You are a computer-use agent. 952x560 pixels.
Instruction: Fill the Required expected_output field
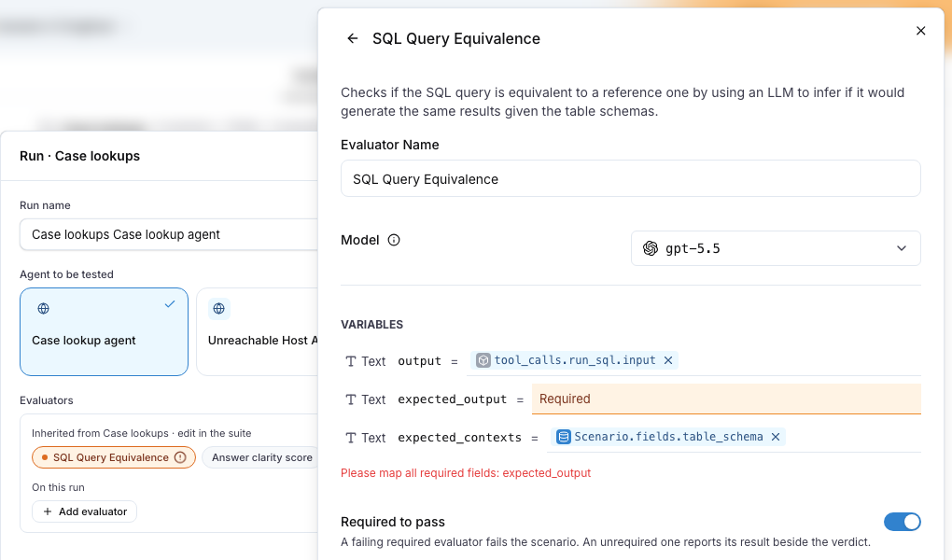tap(726, 399)
